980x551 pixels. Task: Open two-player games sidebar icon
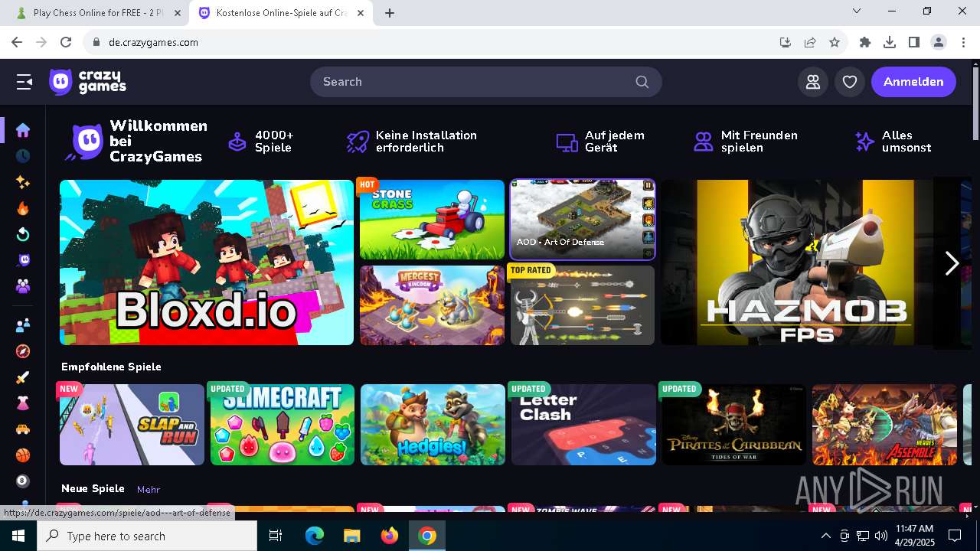coord(23,325)
